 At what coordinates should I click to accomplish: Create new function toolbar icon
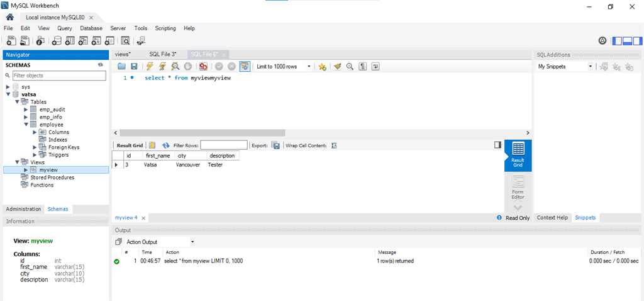[109, 40]
